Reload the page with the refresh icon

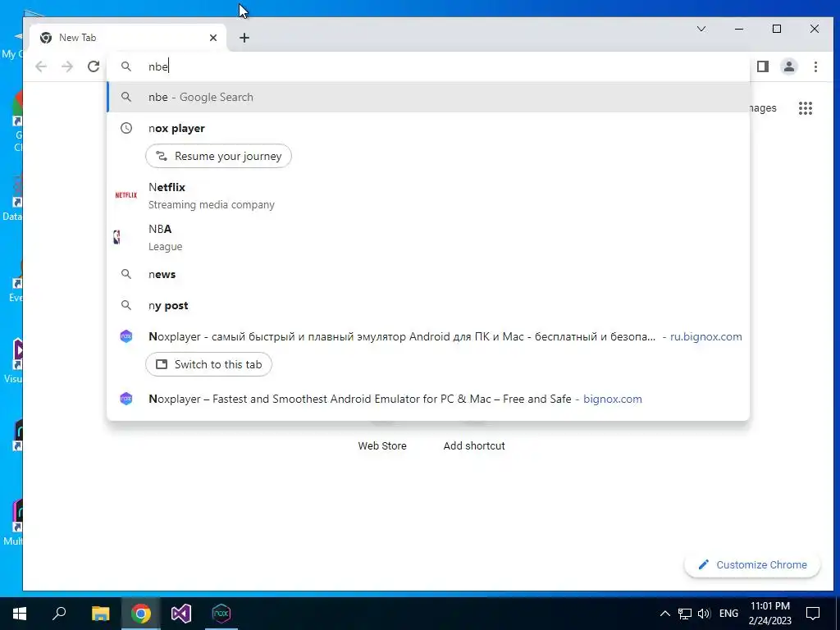click(94, 66)
